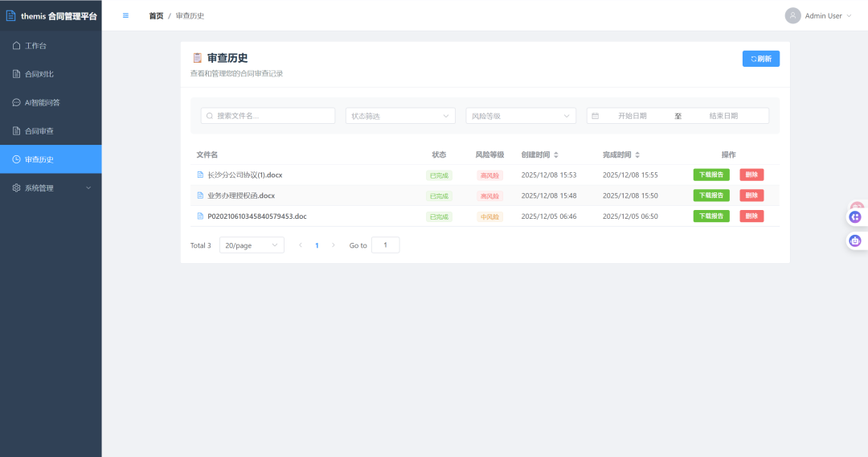Click the themis logo document icon
The image size is (868, 457).
10,15
